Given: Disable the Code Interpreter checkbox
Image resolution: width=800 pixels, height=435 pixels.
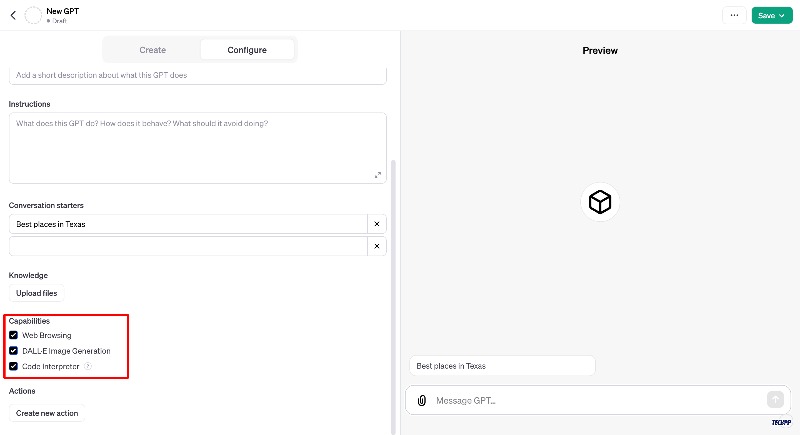Looking at the screenshot, I should pyautogui.click(x=13, y=366).
